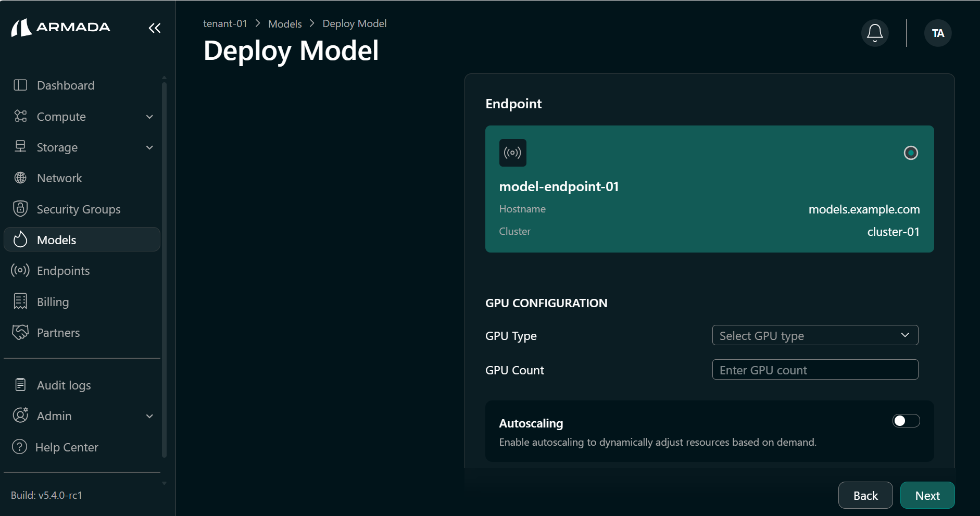
Task: Click the Endpoints broadcast icon in sidebar
Action: coord(20,270)
